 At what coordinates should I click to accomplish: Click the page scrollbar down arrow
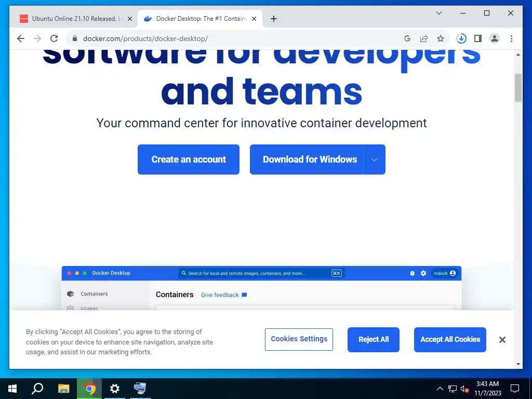tap(518, 364)
